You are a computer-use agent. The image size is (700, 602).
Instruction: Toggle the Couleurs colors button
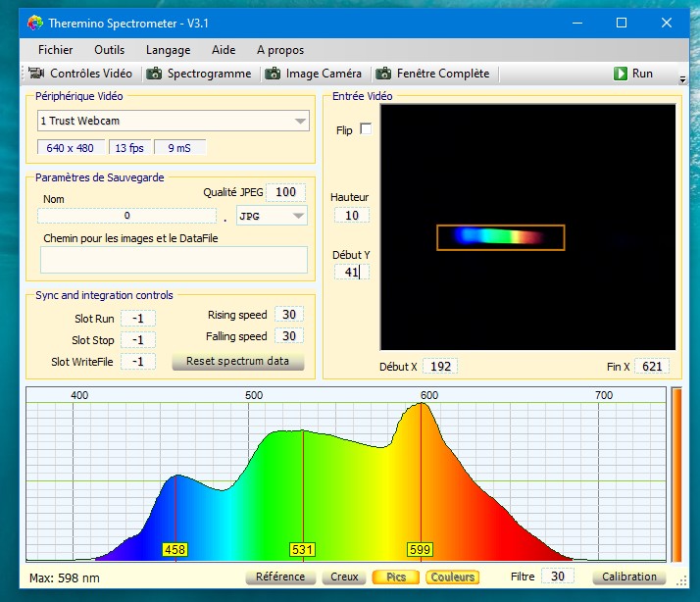pos(453,577)
